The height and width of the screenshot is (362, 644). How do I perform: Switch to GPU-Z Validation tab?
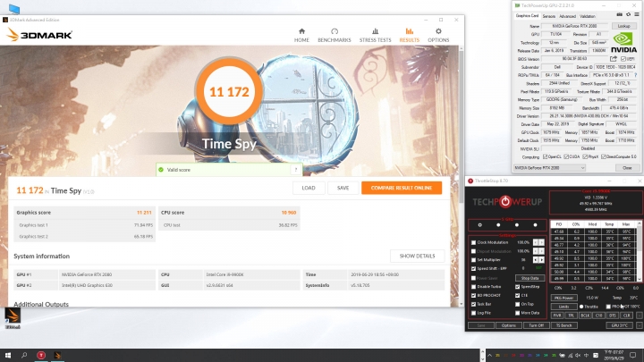(x=588, y=16)
